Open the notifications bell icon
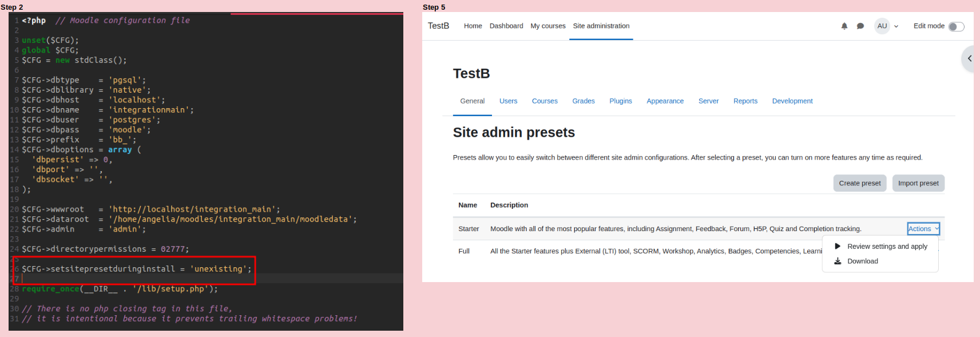Screen dimensions: 980x337 pos(844,26)
